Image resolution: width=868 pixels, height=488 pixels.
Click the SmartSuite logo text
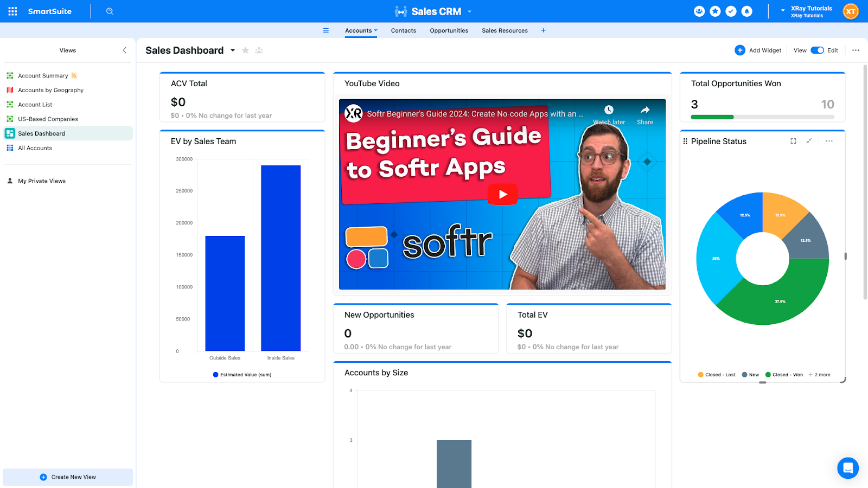click(49, 11)
